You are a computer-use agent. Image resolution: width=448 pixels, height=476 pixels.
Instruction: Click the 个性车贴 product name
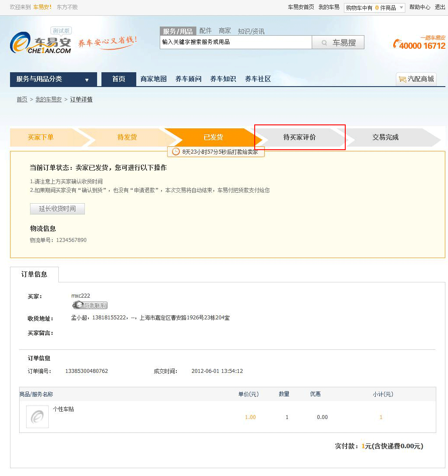pos(64,409)
